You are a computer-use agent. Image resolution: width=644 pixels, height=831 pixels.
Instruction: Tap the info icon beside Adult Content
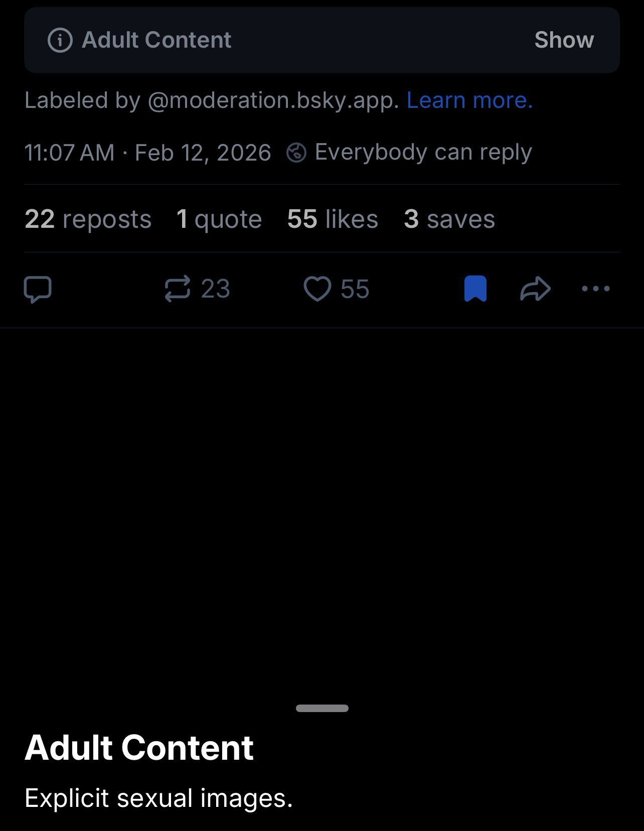click(x=60, y=40)
